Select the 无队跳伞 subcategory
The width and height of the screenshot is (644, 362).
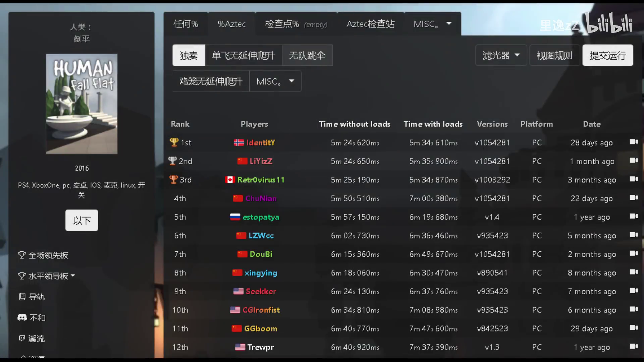(307, 55)
